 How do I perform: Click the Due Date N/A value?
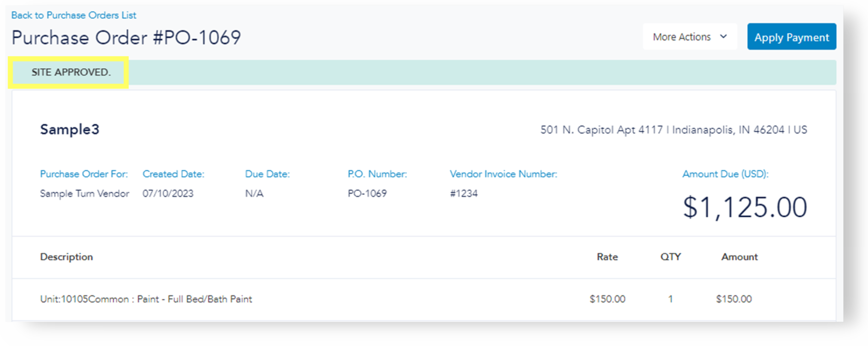(x=254, y=194)
